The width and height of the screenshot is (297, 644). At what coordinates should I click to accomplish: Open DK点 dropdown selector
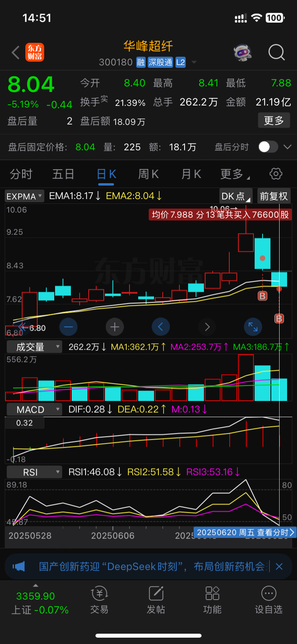[236, 196]
